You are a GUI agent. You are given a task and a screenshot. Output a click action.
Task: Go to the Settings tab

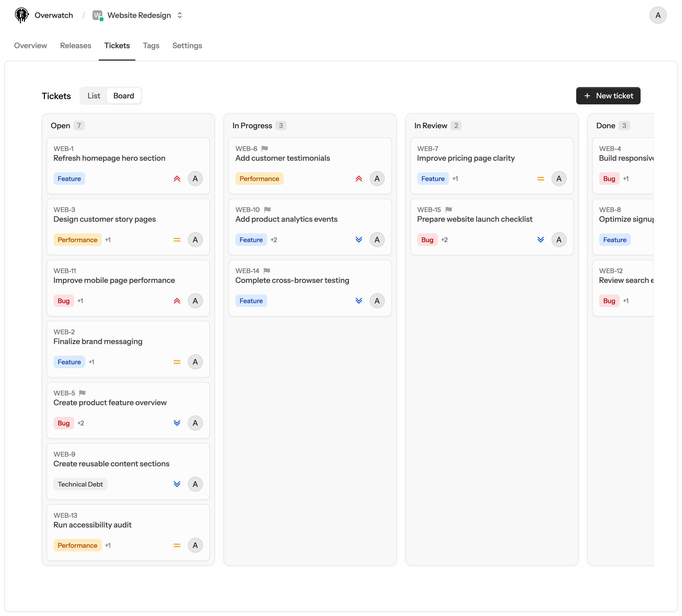187,46
